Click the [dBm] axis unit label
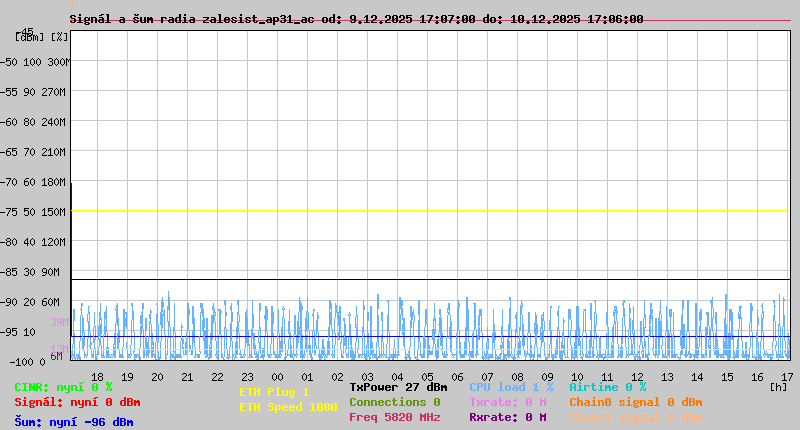 tap(28, 36)
